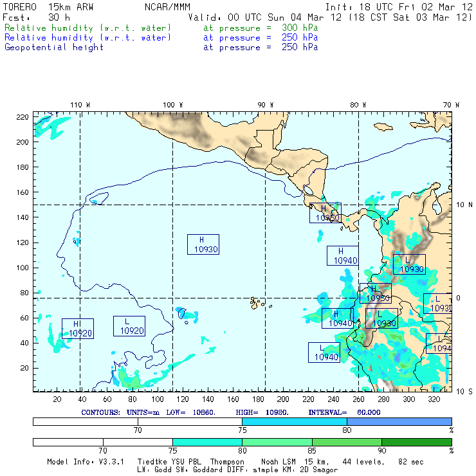Click the dark green 90% swatch
The width and height of the screenshot is (476, 476).
click(417, 442)
